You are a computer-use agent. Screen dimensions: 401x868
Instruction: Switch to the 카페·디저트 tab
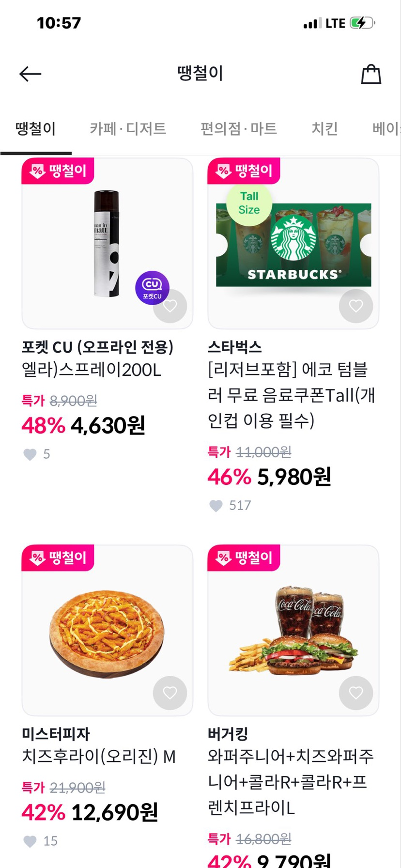(x=128, y=129)
